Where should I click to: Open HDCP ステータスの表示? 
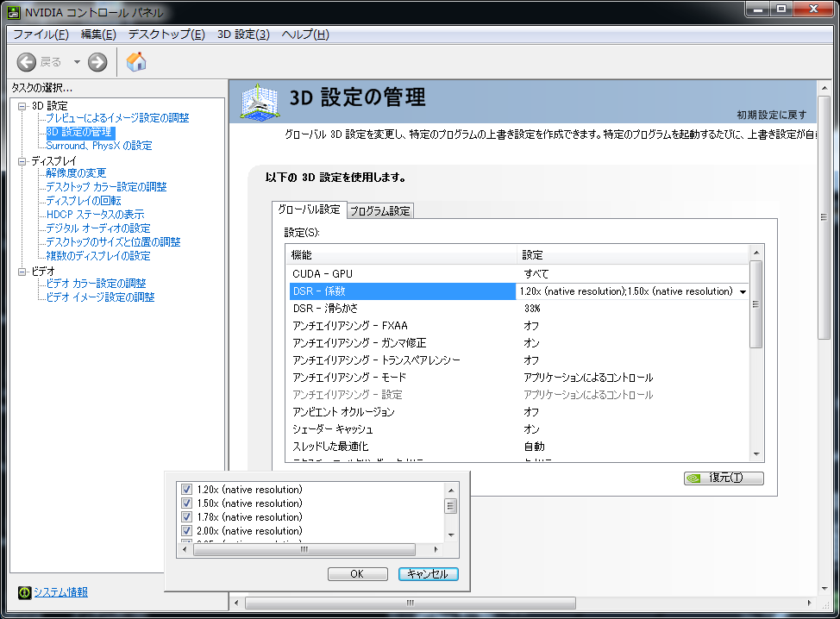(x=95, y=215)
